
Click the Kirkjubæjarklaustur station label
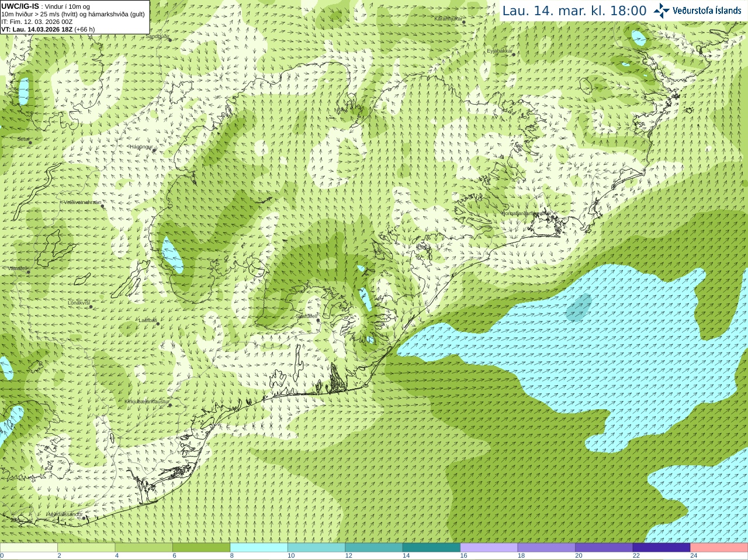click(x=147, y=402)
